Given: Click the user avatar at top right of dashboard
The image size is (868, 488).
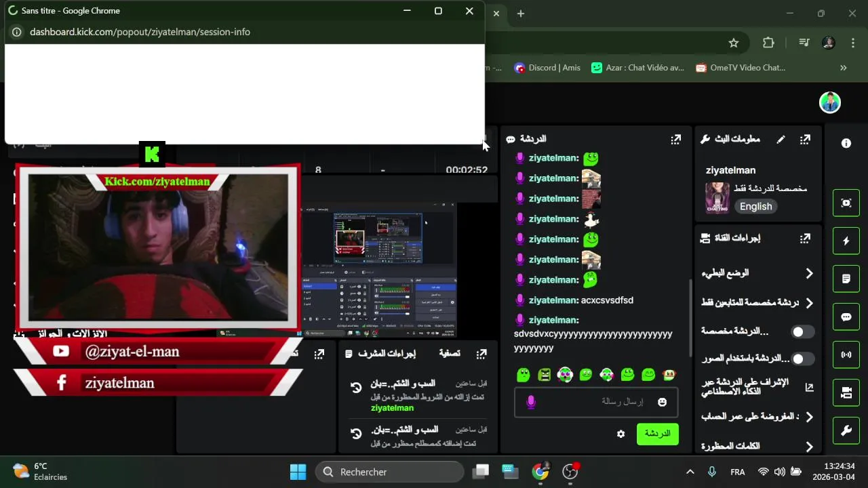Looking at the screenshot, I should (x=830, y=102).
